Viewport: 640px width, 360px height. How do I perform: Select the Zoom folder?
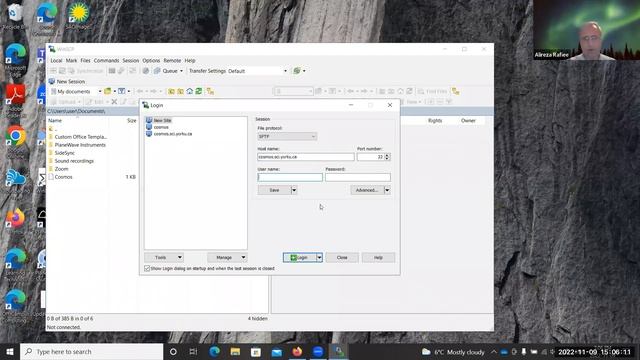point(58,169)
